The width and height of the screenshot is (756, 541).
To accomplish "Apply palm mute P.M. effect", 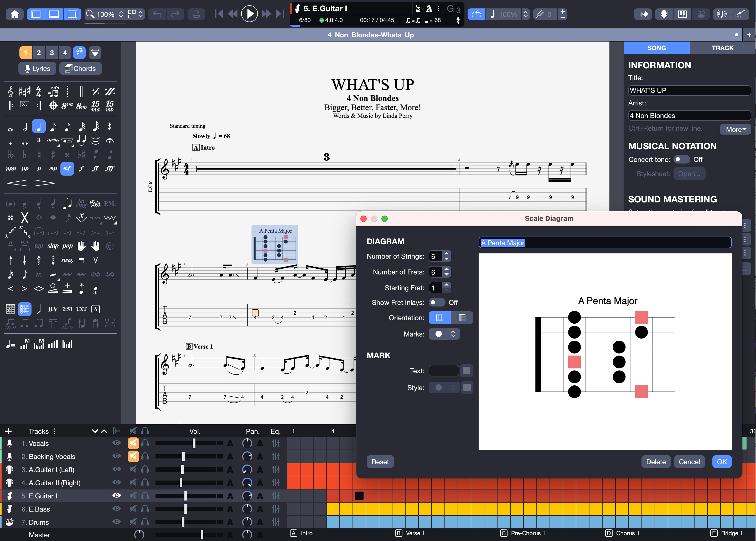I will click(x=110, y=203).
